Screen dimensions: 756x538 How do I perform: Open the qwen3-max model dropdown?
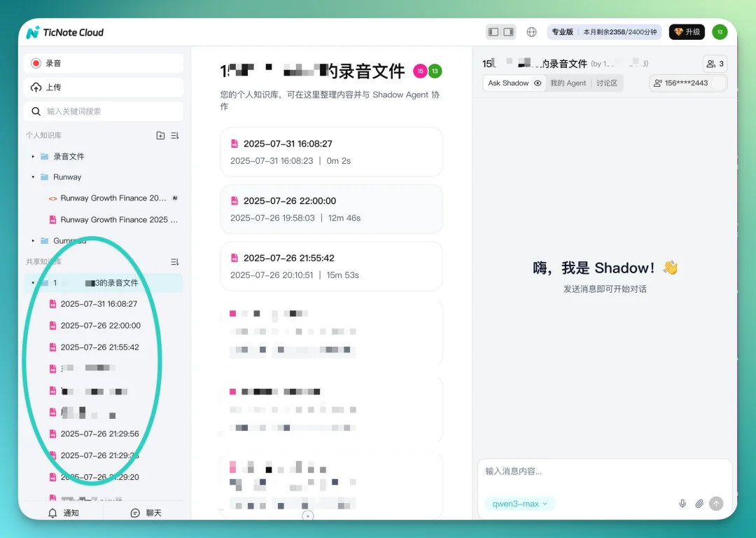[519, 503]
